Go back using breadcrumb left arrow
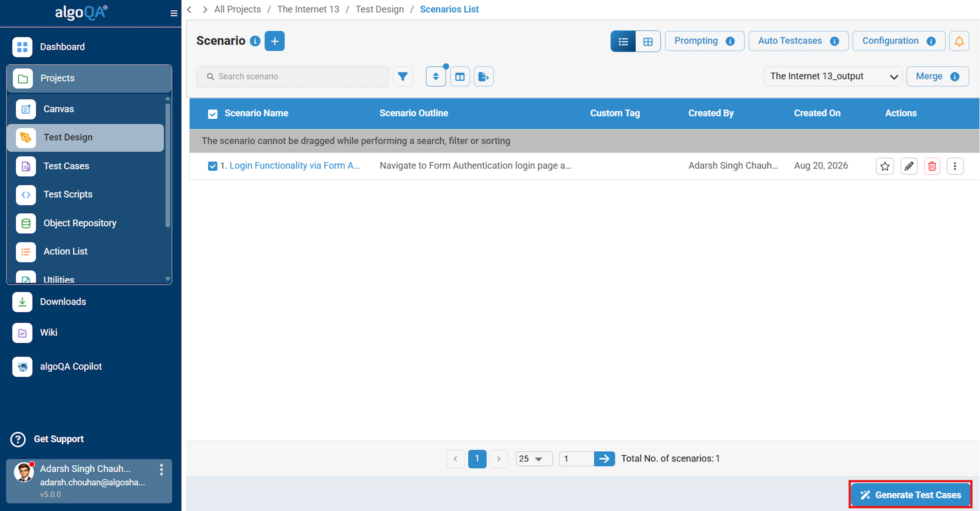 click(x=189, y=9)
